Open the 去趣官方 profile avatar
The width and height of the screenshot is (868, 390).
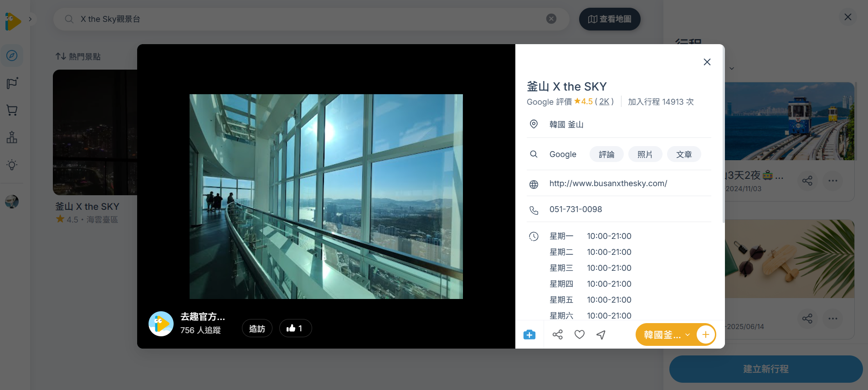(x=161, y=324)
